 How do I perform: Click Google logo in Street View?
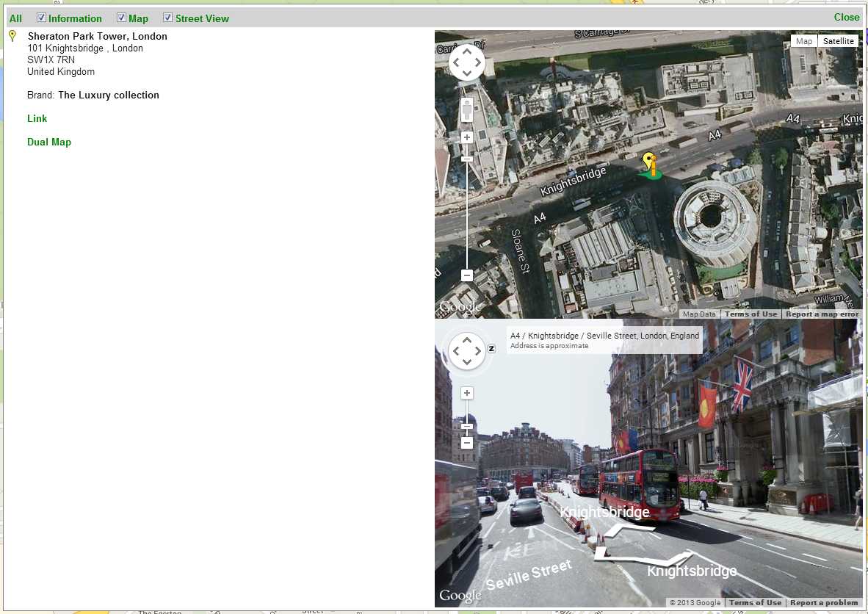pos(460,596)
